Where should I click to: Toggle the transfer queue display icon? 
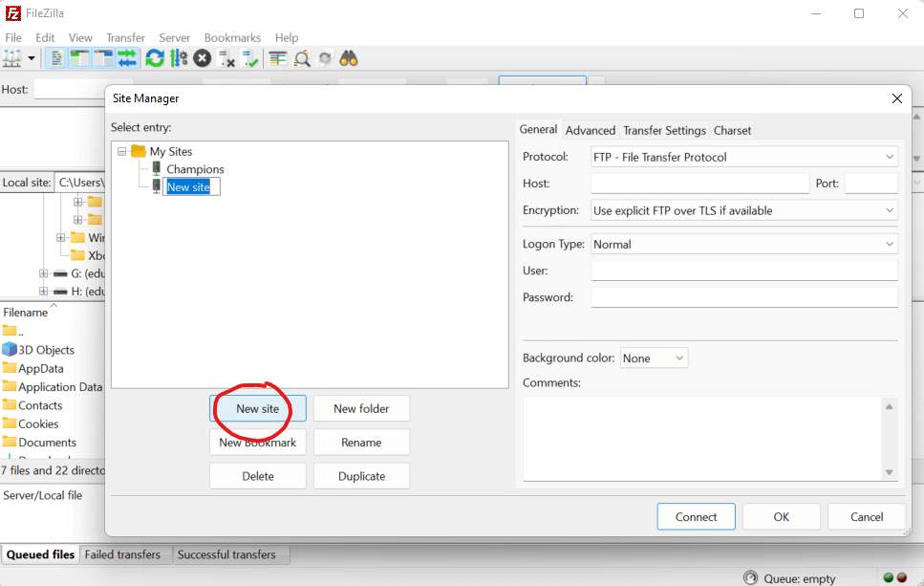click(x=127, y=58)
